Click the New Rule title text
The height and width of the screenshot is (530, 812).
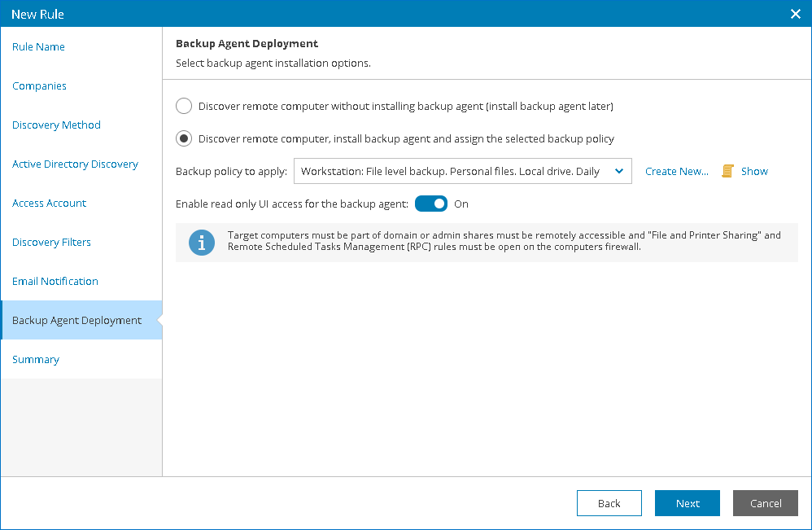click(37, 14)
